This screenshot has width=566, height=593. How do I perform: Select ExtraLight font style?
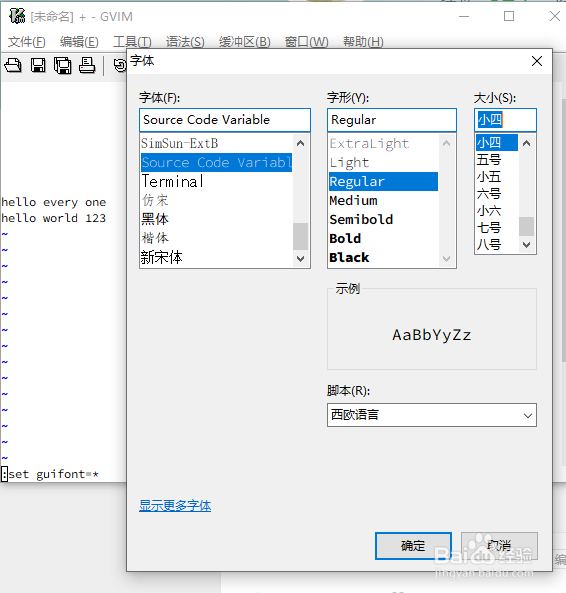[x=383, y=143]
